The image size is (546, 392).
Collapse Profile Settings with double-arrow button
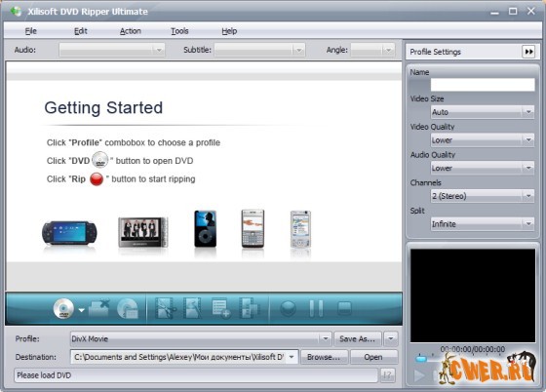(x=528, y=52)
